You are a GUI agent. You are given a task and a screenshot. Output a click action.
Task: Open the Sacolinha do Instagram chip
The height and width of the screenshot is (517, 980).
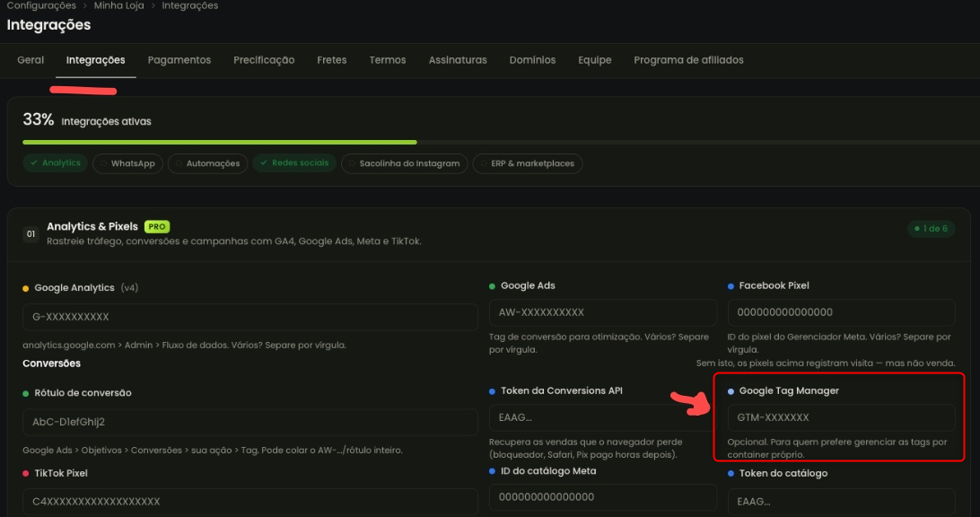pos(405,163)
